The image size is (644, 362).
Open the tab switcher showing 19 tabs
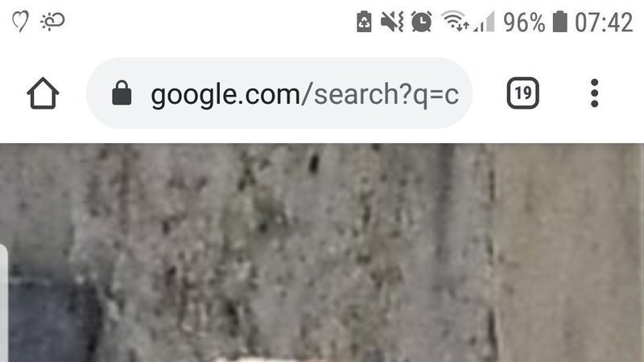click(522, 93)
